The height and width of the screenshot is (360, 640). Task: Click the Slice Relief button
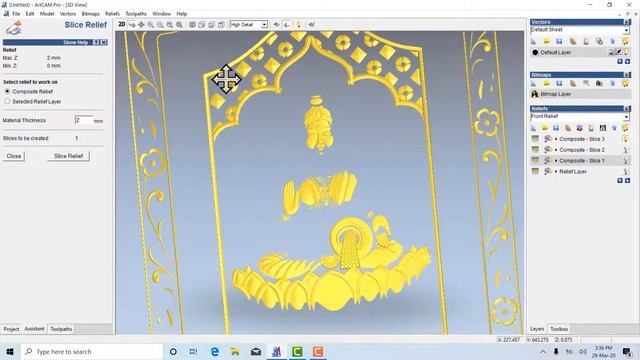click(x=68, y=156)
